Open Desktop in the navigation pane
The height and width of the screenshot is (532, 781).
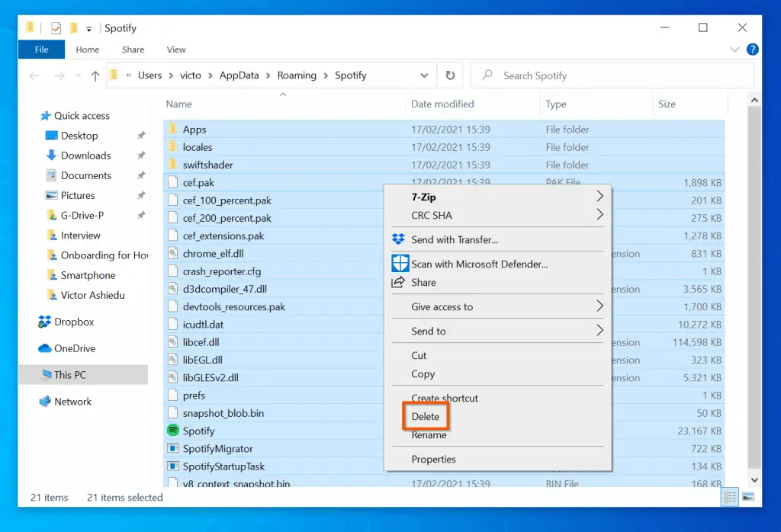79,136
